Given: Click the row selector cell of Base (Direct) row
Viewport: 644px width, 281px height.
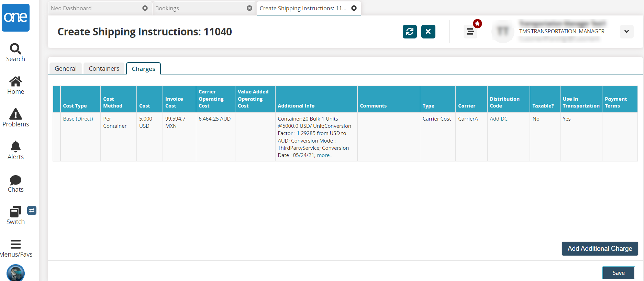Looking at the screenshot, I should coord(57,137).
